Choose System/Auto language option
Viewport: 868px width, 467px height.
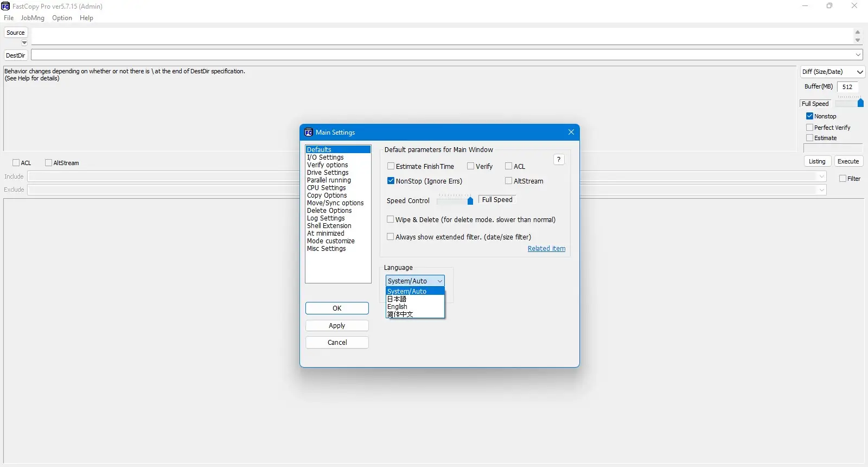tap(415, 292)
